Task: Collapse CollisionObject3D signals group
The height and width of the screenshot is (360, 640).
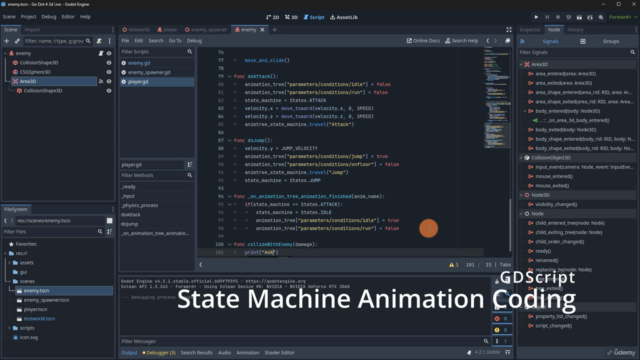Action: pyautogui.click(x=521, y=158)
